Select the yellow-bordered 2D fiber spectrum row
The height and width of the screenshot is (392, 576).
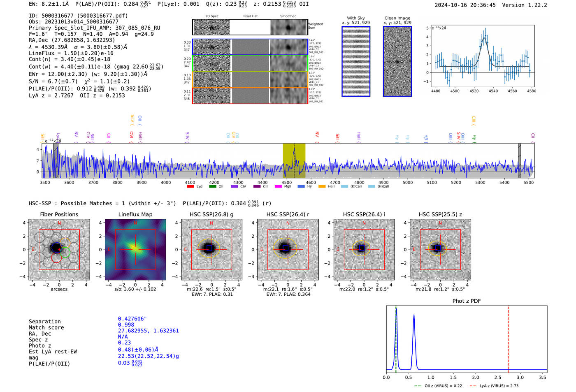[x=250, y=79]
